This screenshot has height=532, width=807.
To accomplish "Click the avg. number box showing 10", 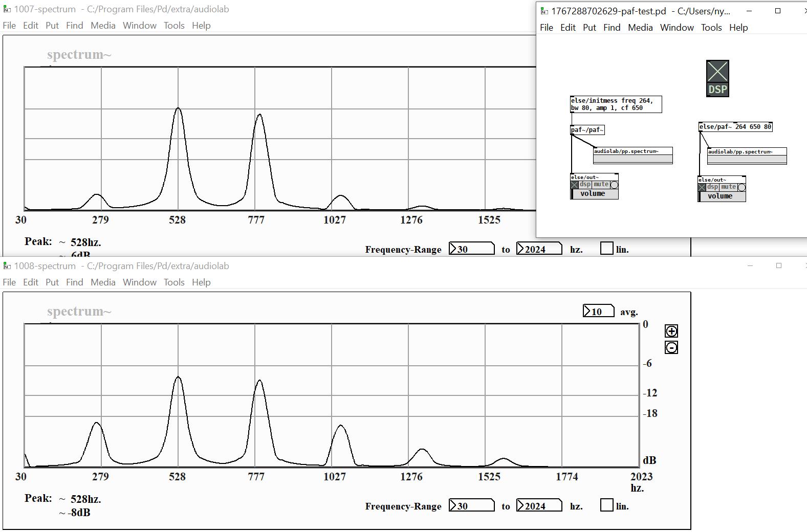I will (598, 312).
